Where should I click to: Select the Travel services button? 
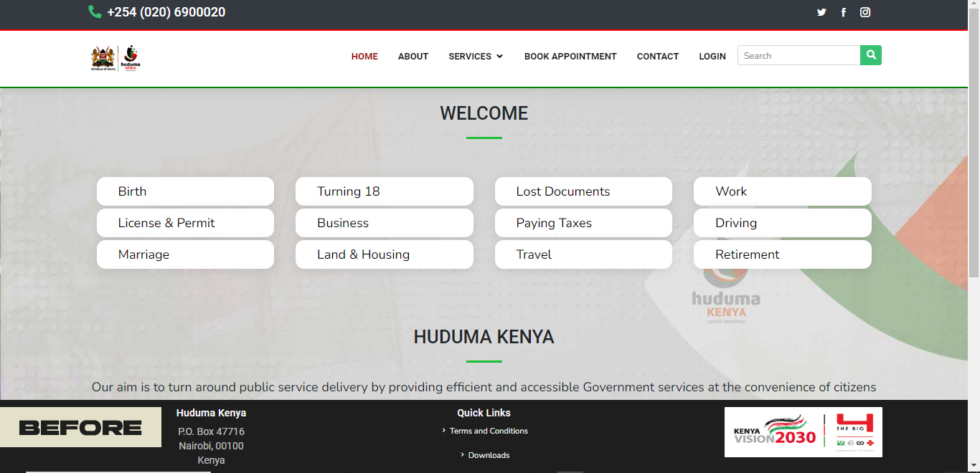tap(583, 254)
